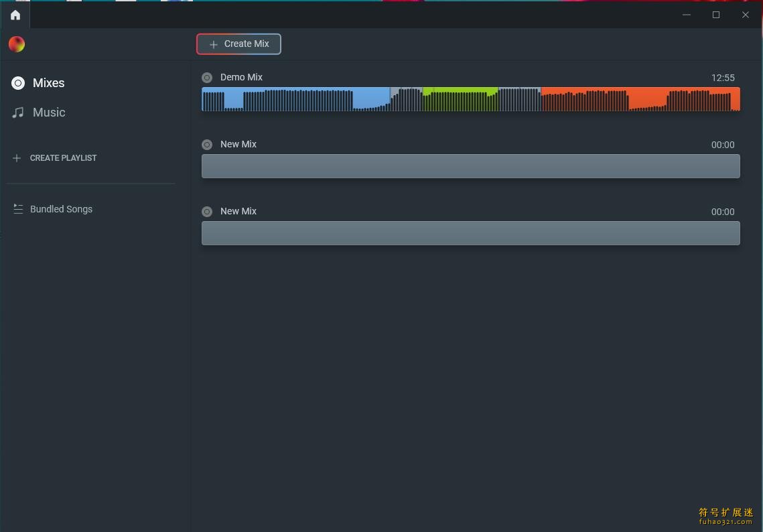
Task: Click the first New Mix empty track bar
Action: 470,166
